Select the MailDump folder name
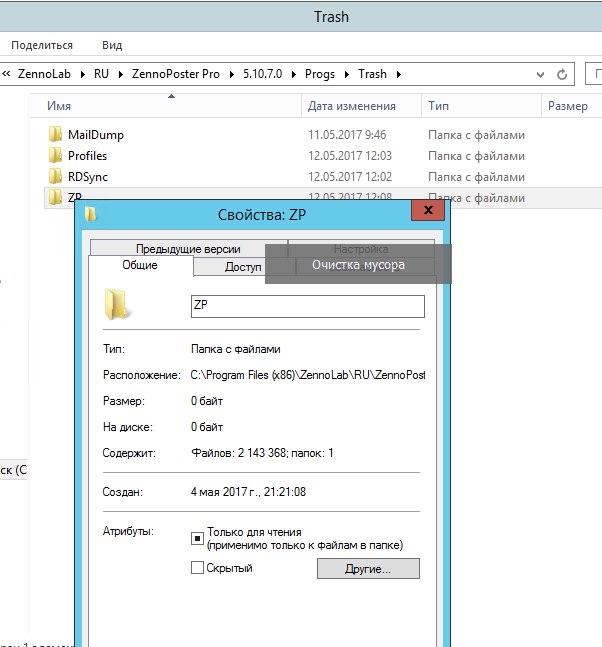This screenshot has height=647, width=602. pos(96,135)
